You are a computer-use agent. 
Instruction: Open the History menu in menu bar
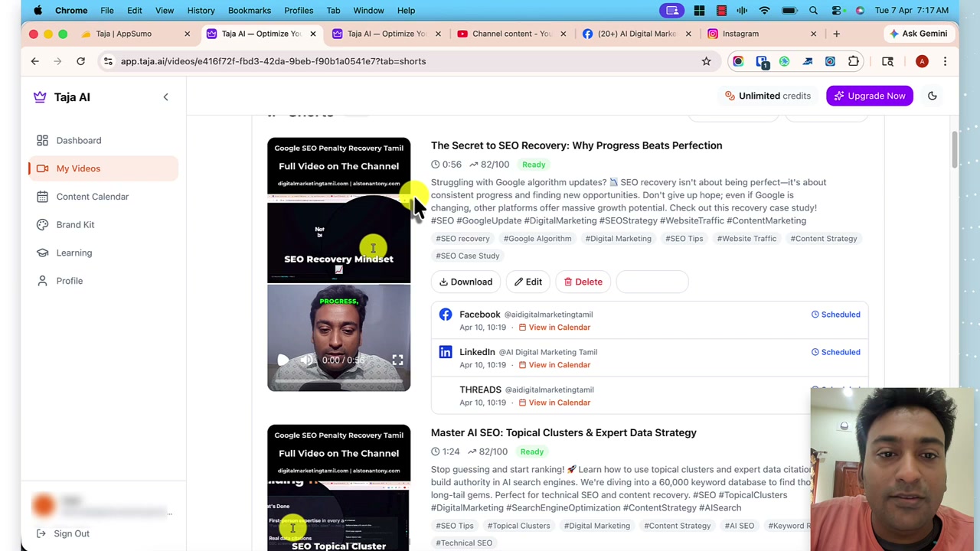click(x=201, y=11)
